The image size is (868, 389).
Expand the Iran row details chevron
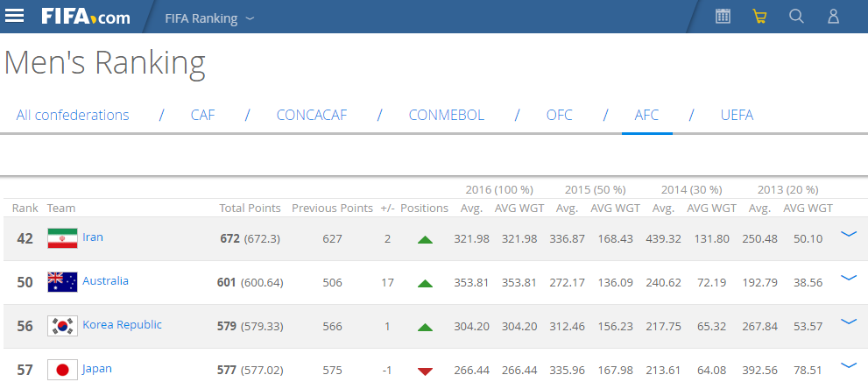[x=848, y=235]
